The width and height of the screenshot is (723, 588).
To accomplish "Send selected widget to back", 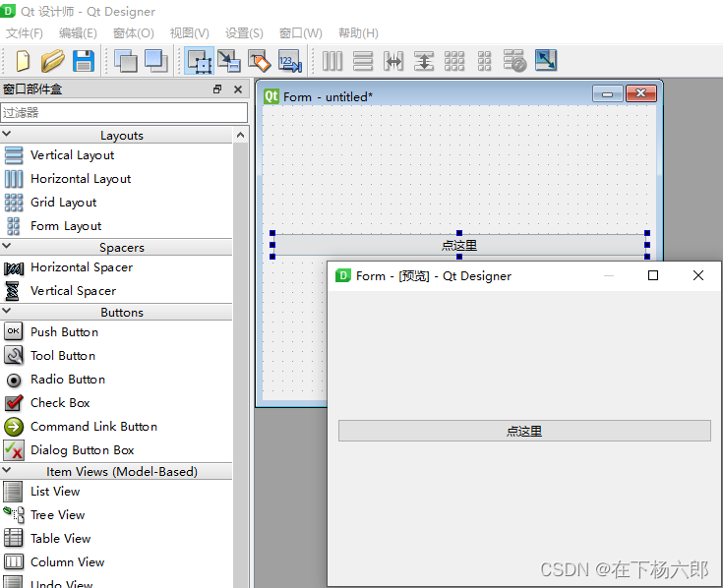I will [x=126, y=61].
